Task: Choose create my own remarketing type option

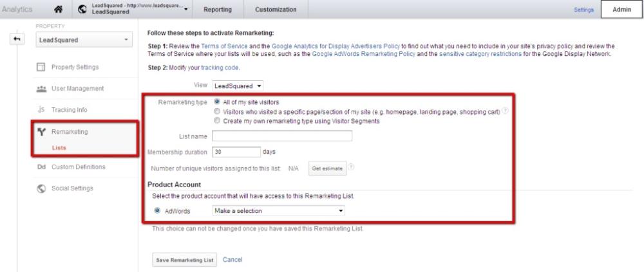Action: 217,121
